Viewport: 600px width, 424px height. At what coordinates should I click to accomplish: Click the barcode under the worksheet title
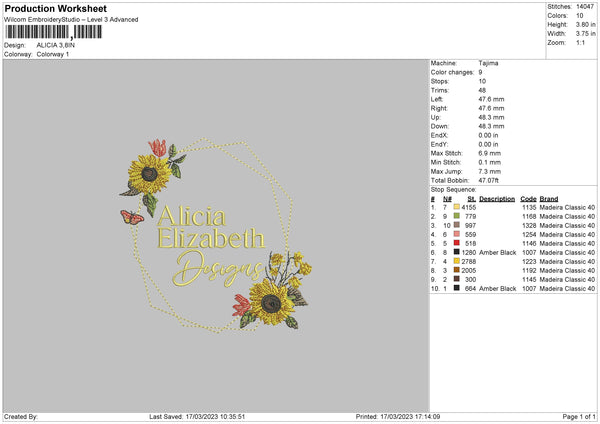53,32
